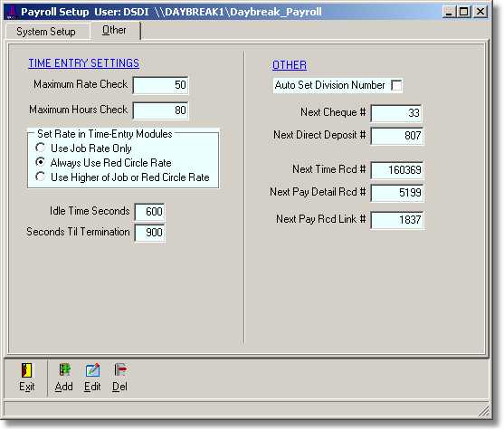The image size is (504, 431).
Task: Choose Use Higher of Job or Red Circle Rate
Action: click(x=40, y=177)
